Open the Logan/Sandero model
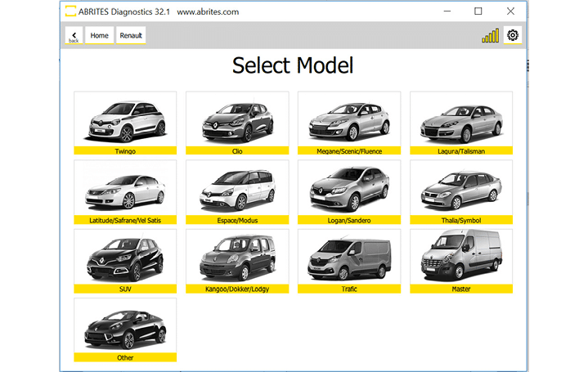This screenshot has height=372, width=588. (349, 191)
